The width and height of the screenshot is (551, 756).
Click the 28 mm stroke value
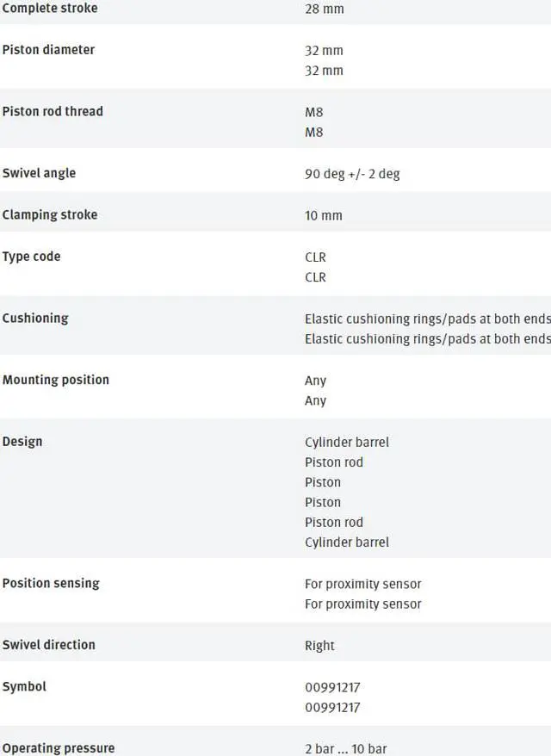tap(324, 9)
